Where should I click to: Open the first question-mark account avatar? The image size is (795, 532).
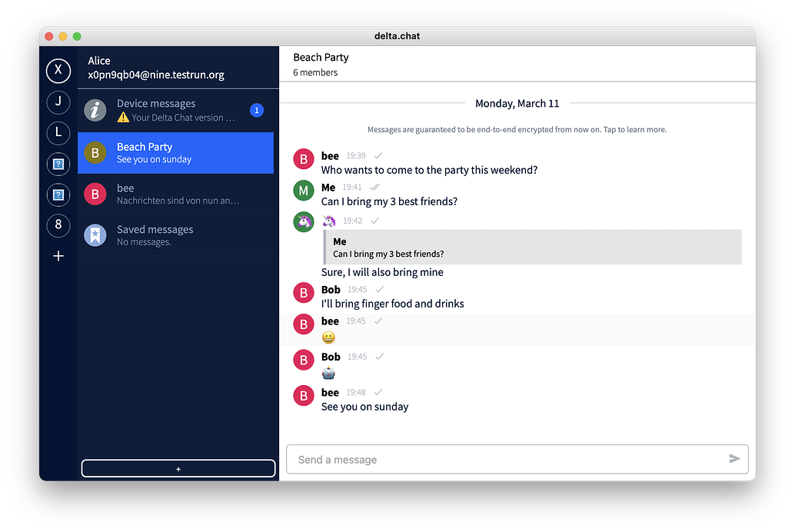pyautogui.click(x=58, y=164)
